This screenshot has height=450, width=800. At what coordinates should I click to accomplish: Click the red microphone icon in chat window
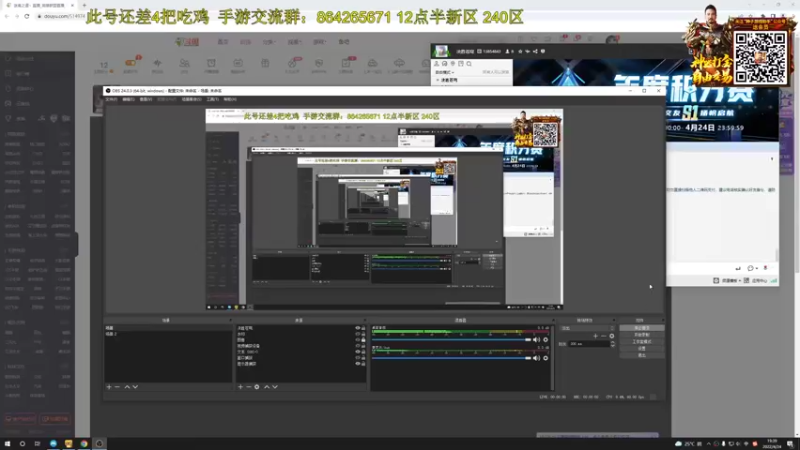[x=765, y=268]
